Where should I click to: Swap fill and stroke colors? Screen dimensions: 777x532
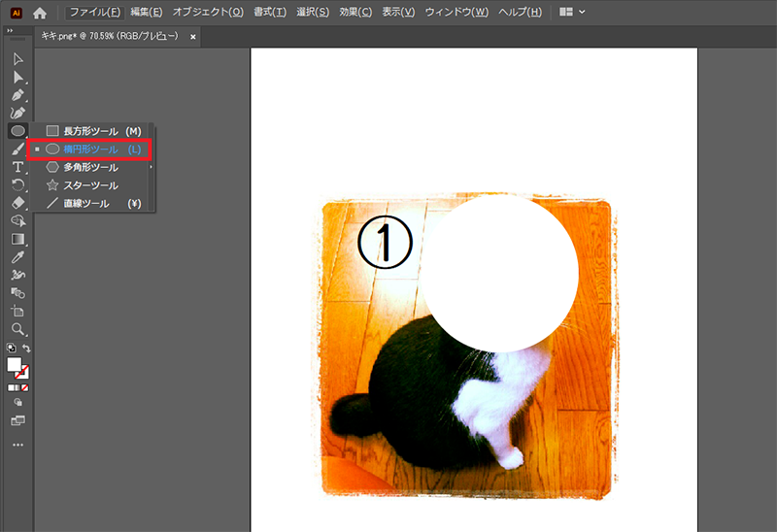tap(27, 349)
